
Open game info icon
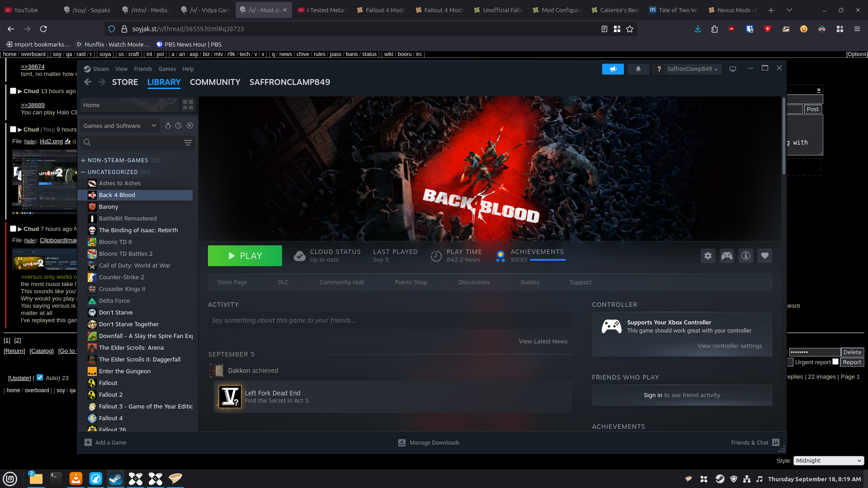click(x=746, y=256)
